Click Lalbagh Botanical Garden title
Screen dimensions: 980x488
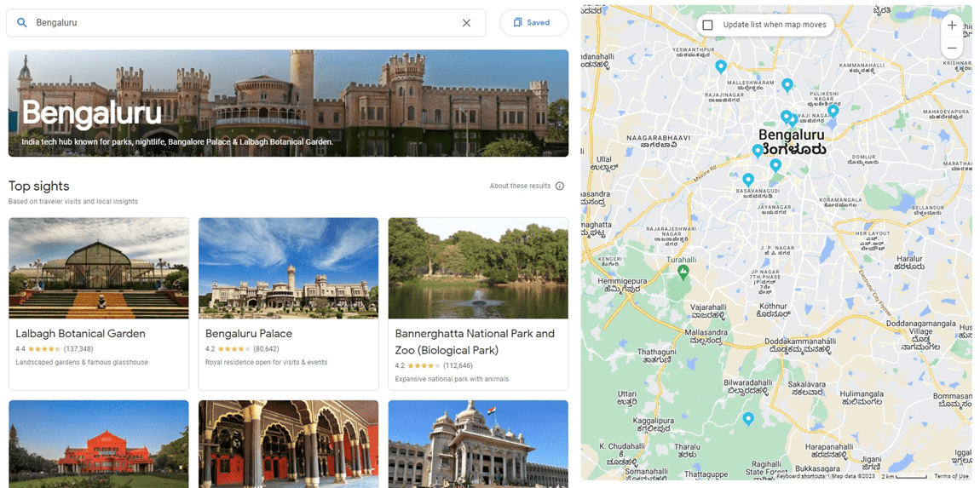coord(81,334)
